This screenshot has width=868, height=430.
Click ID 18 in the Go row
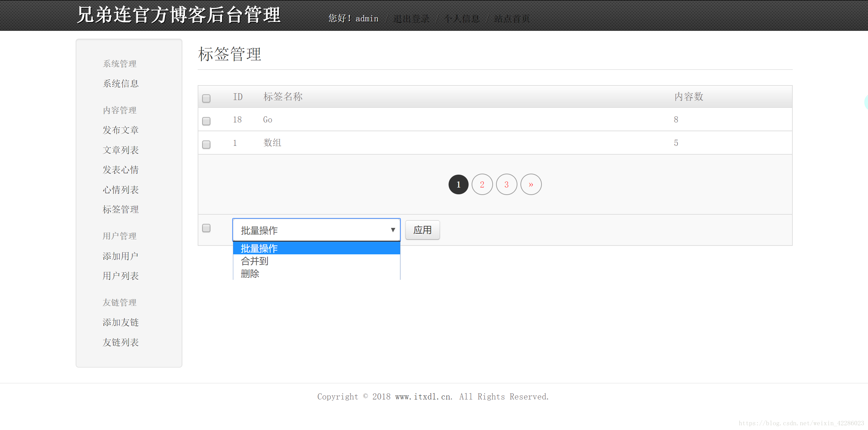coord(237,120)
